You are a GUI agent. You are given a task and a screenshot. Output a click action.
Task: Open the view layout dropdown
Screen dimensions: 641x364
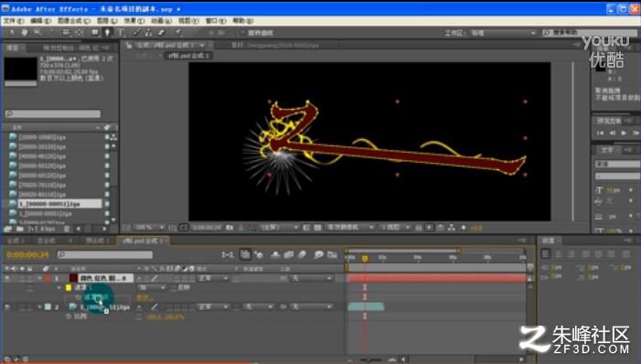(x=395, y=228)
